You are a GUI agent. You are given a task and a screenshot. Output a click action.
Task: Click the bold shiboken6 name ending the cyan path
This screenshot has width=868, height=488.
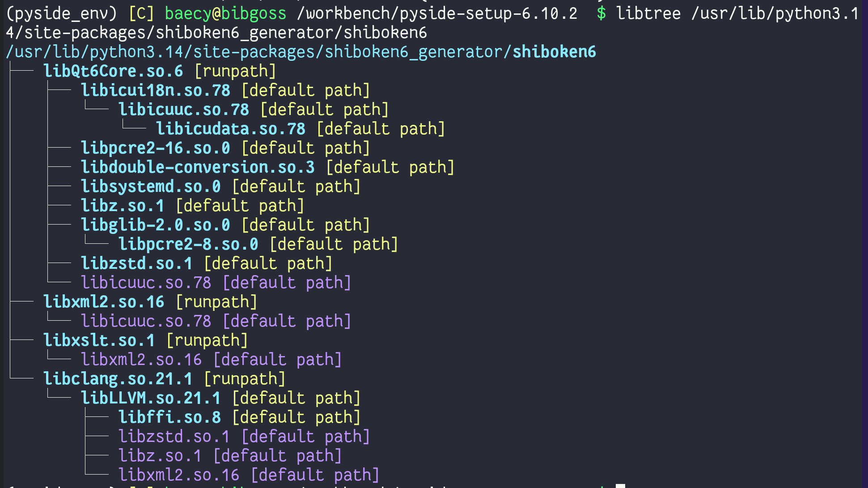tap(554, 52)
